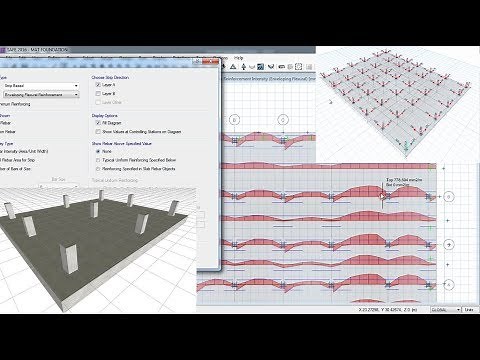Click the grid icon at toolbar end
The width and height of the screenshot is (480, 360).
(x=309, y=67)
